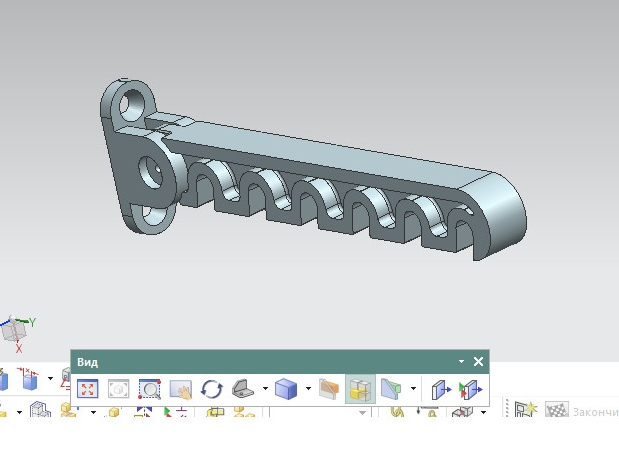Click the Edit Section plane icon
Viewport: 619px width, 458px height.
click(x=391, y=389)
